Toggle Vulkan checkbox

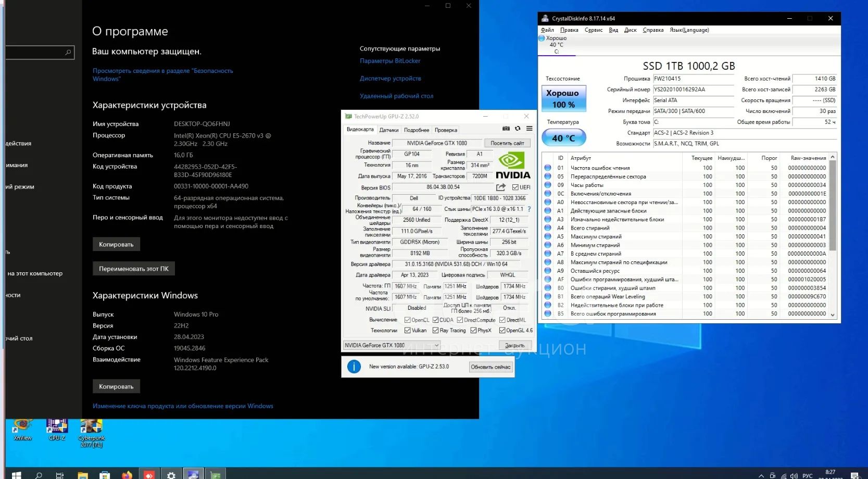pos(407,331)
